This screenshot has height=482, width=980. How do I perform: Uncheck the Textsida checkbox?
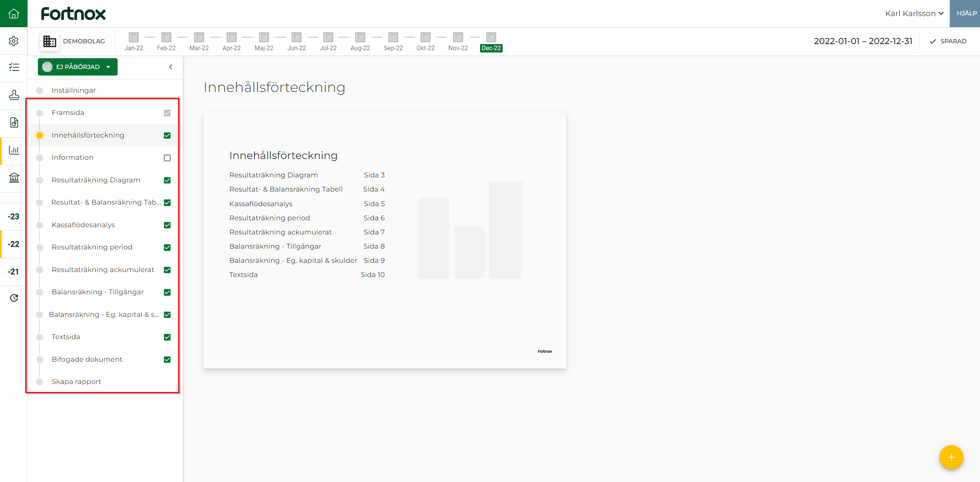[x=167, y=337]
